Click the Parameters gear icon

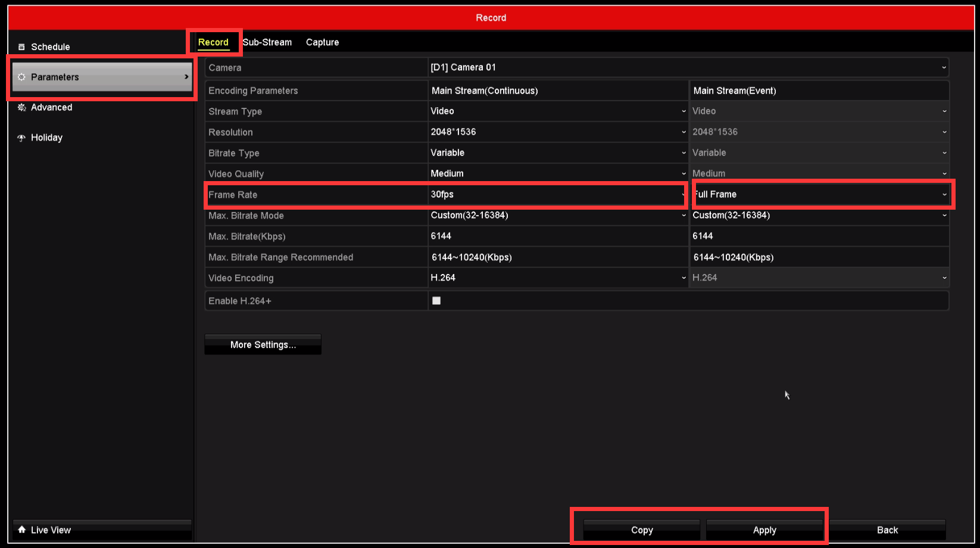pos(22,77)
